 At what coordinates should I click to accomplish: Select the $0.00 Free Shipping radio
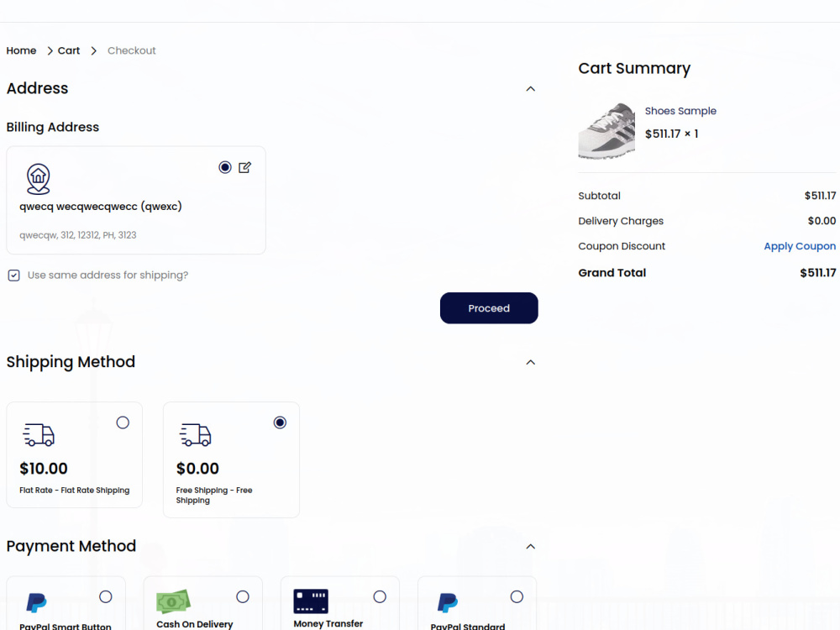pyautogui.click(x=280, y=423)
